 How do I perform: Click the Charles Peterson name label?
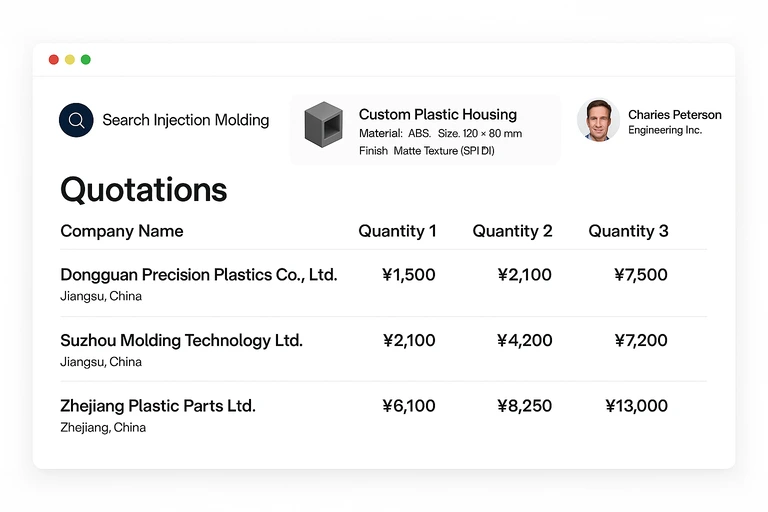point(674,115)
